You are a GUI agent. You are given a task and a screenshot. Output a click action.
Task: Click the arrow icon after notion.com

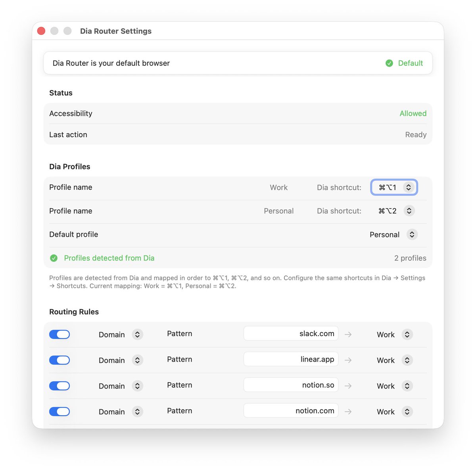click(x=348, y=412)
